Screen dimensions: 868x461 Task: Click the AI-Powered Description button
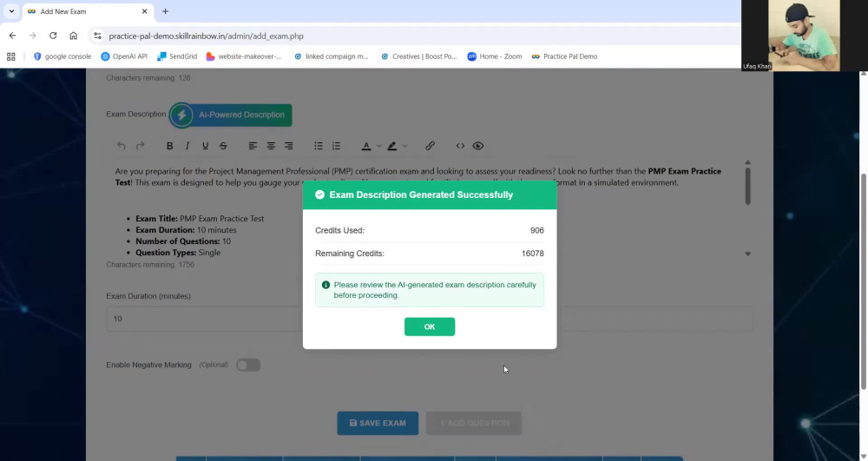coord(230,115)
